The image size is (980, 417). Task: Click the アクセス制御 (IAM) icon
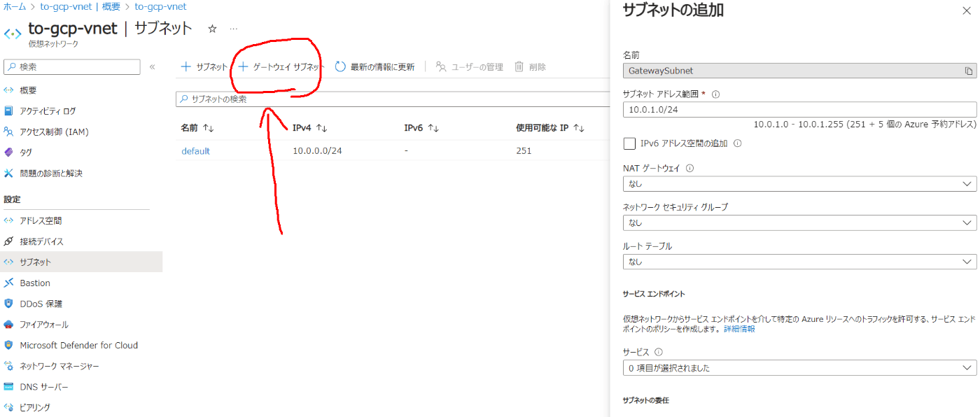pos(8,132)
